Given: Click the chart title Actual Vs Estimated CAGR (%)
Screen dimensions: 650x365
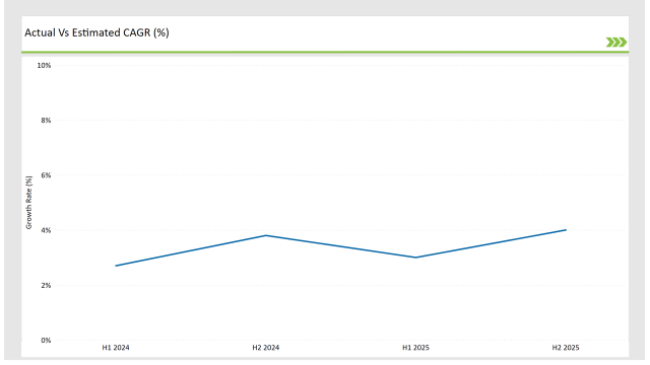Looking at the screenshot, I should pos(97,33).
